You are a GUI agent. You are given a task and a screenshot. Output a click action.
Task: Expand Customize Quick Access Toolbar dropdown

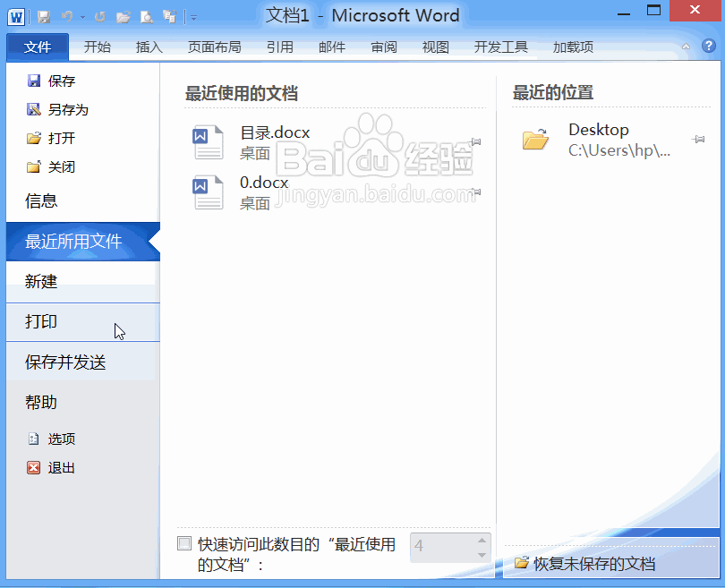tap(193, 18)
